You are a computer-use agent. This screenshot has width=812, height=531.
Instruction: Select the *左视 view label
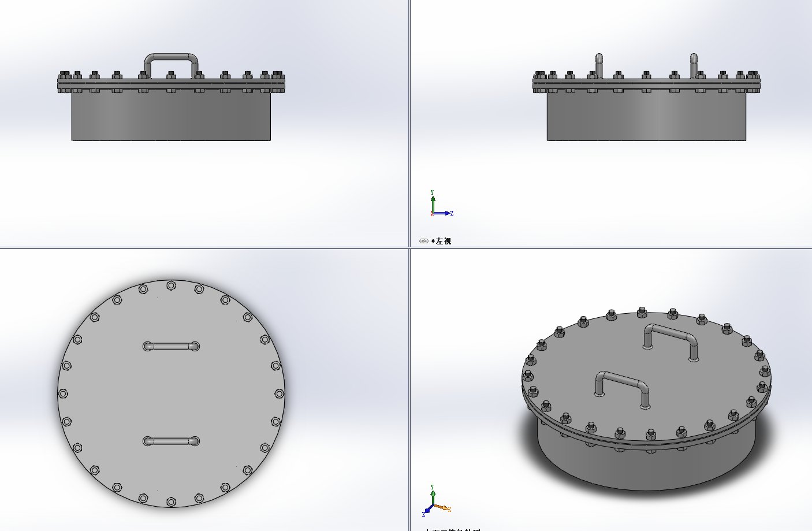click(x=441, y=241)
